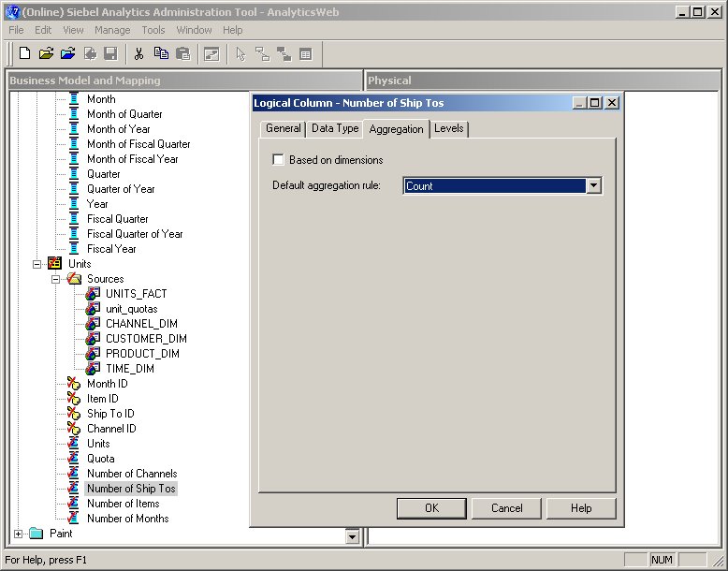Screen dimensions: 728x571
Task: Select the CHANNEL_DIM source
Action: (x=141, y=323)
